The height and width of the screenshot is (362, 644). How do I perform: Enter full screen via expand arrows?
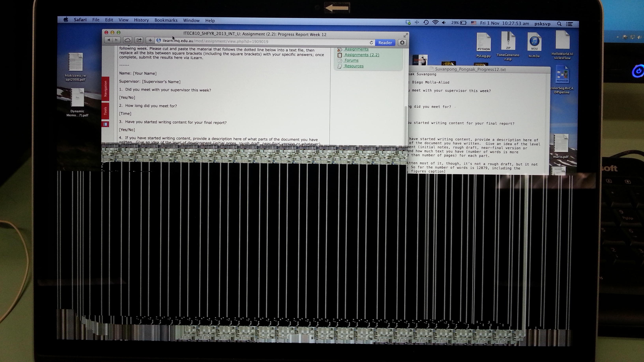click(x=405, y=35)
